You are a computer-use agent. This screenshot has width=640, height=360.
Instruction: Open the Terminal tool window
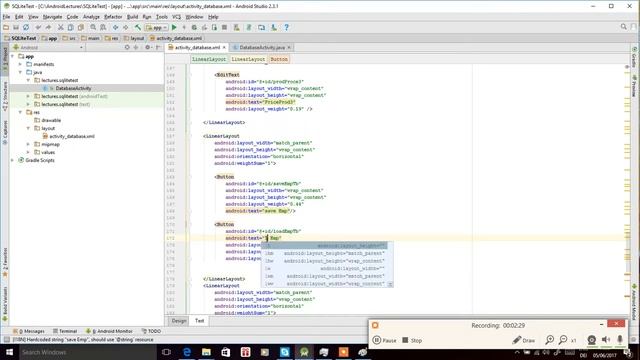65,331
